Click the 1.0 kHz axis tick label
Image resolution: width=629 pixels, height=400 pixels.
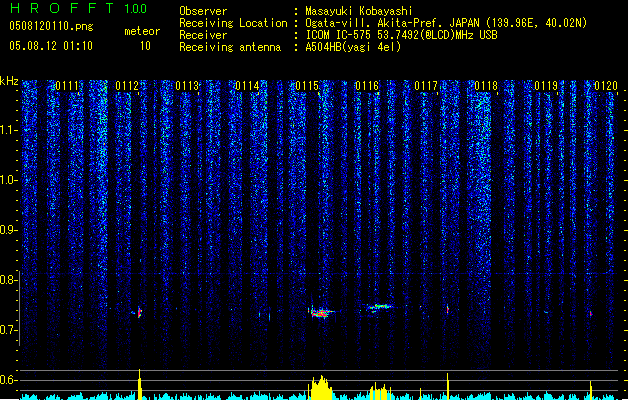9,180
